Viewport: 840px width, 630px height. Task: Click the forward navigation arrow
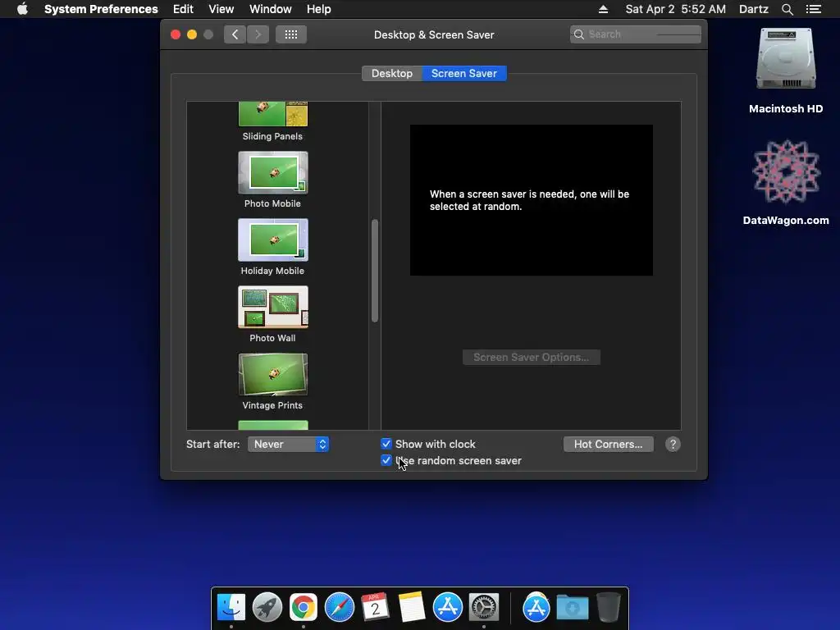tap(258, 34)
